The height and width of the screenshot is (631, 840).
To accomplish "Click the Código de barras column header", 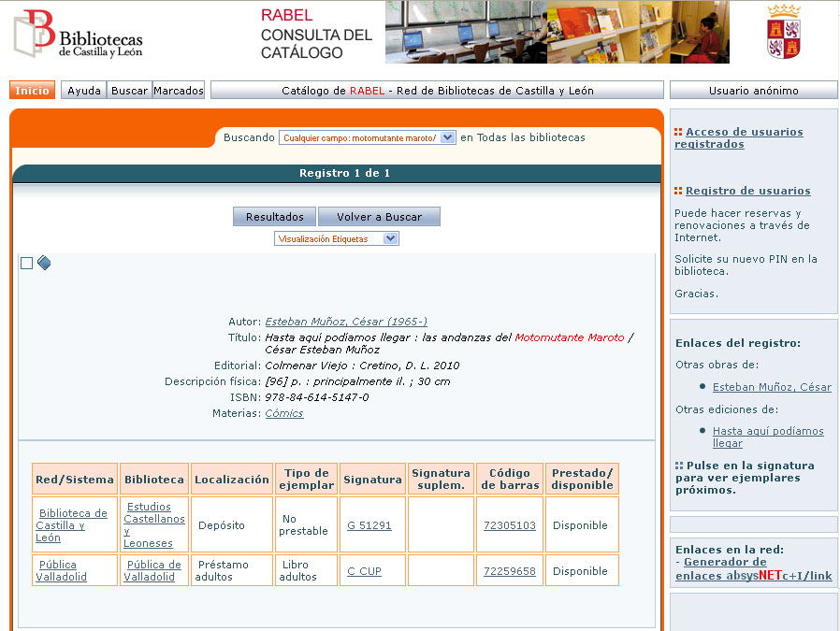I will 510,479.
